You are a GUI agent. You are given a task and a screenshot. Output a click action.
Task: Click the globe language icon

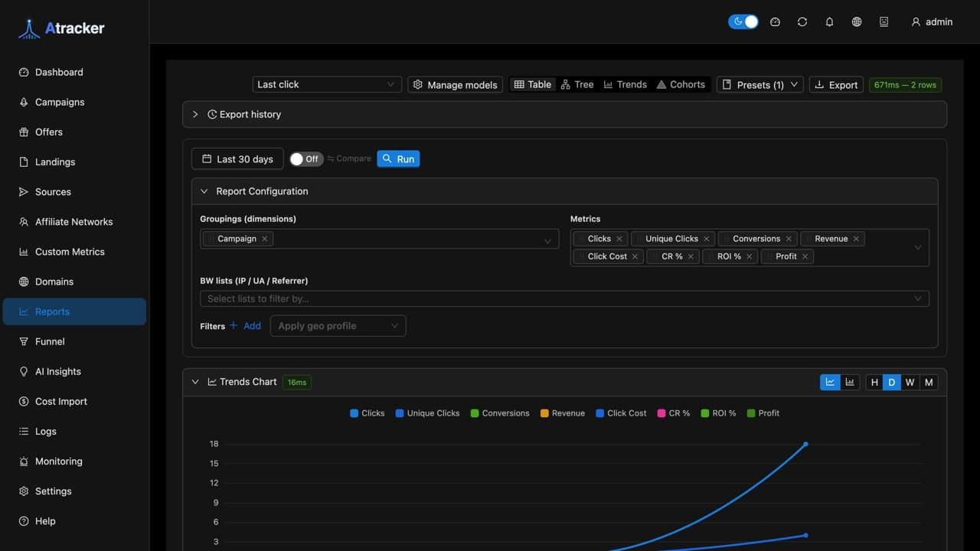pyautogui.click(x=857, y=22)
